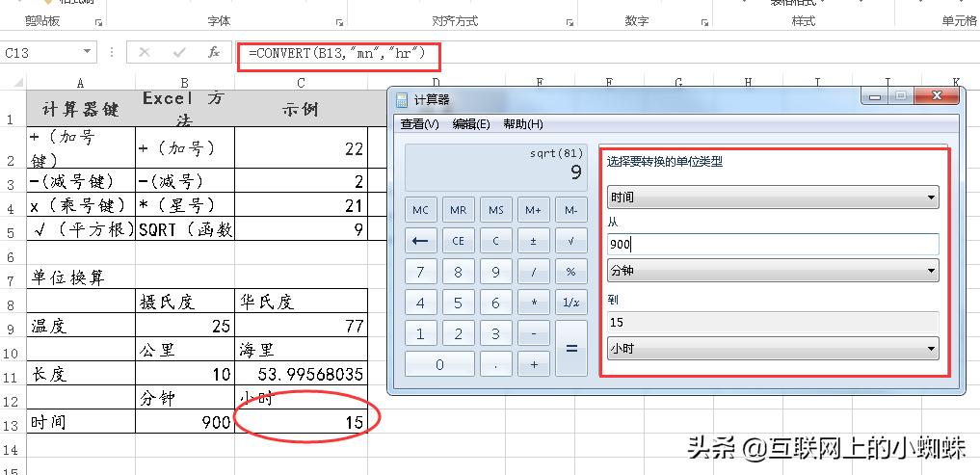This screenshot has width=980, height=475.
Task: Click the formula bar confirm checkmark icon
Action: [180, 52]
